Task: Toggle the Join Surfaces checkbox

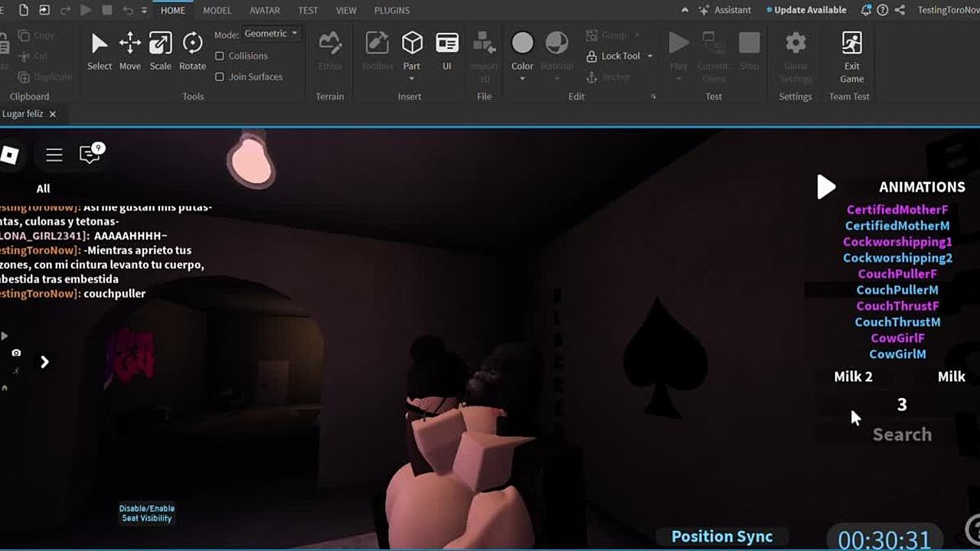Action: point(220,77)
